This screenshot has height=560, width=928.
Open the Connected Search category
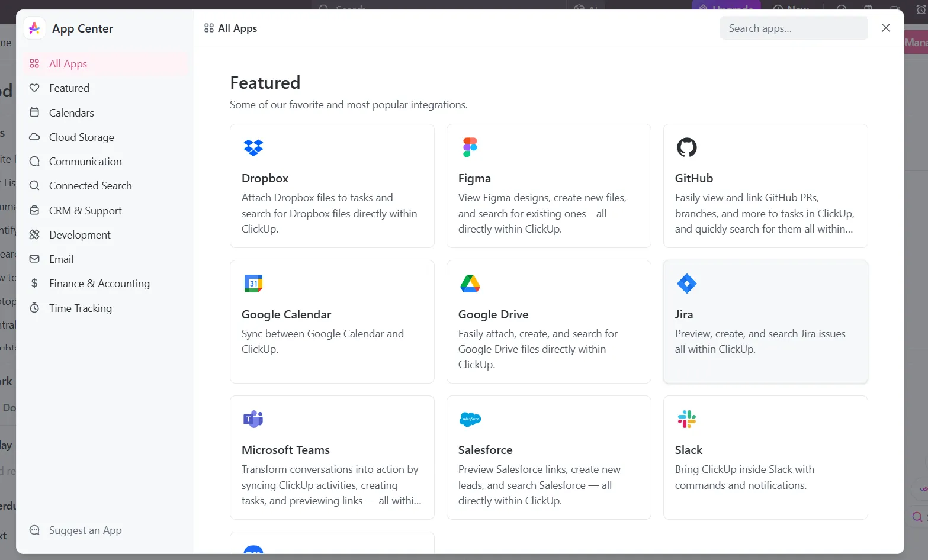105,185
